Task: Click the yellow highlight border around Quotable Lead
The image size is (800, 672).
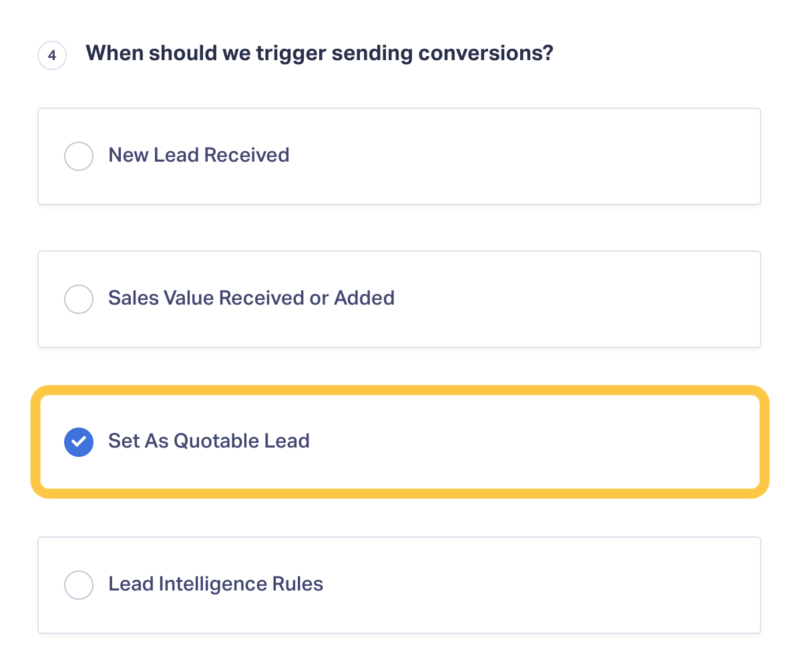Action: click(399, 390)
